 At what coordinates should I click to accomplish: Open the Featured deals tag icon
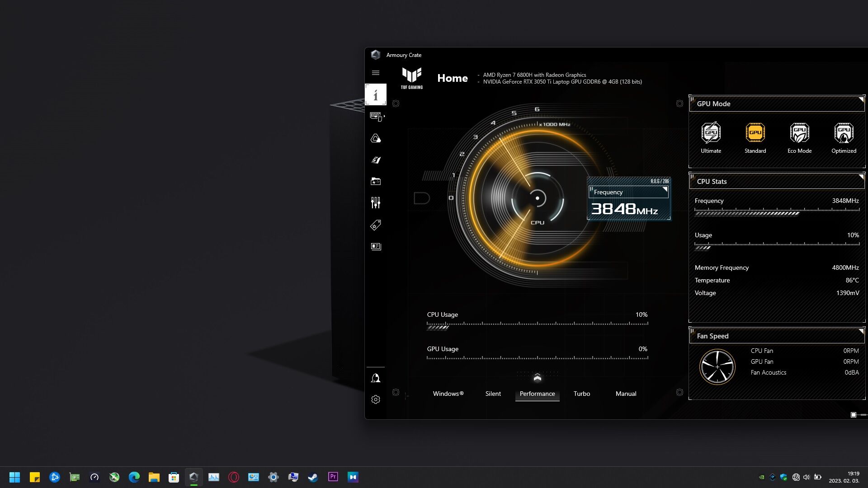click(x=376, y=225)
